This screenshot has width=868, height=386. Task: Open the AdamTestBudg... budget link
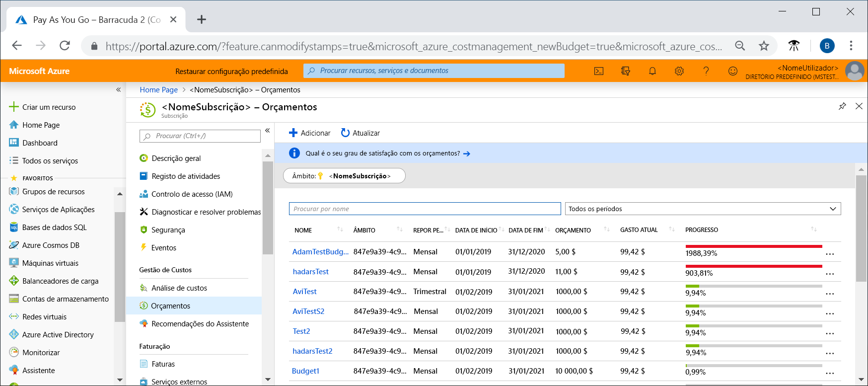(x=320, y=252)
